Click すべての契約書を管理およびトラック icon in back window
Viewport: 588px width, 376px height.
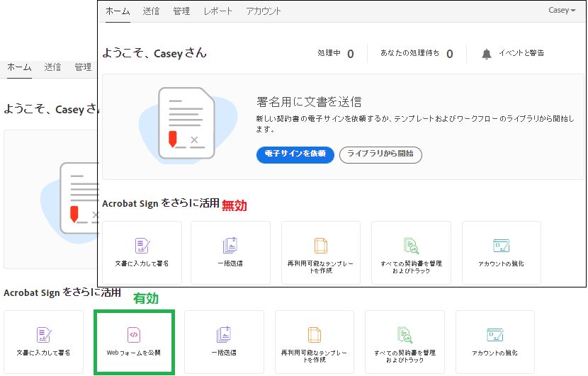coord(405,334)
